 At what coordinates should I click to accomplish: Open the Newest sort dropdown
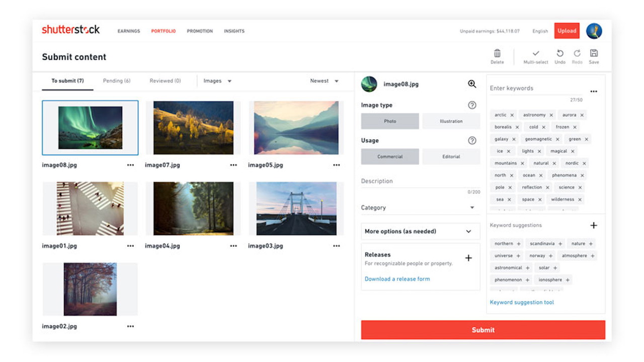pyautogui.click(x=324, y=81)
